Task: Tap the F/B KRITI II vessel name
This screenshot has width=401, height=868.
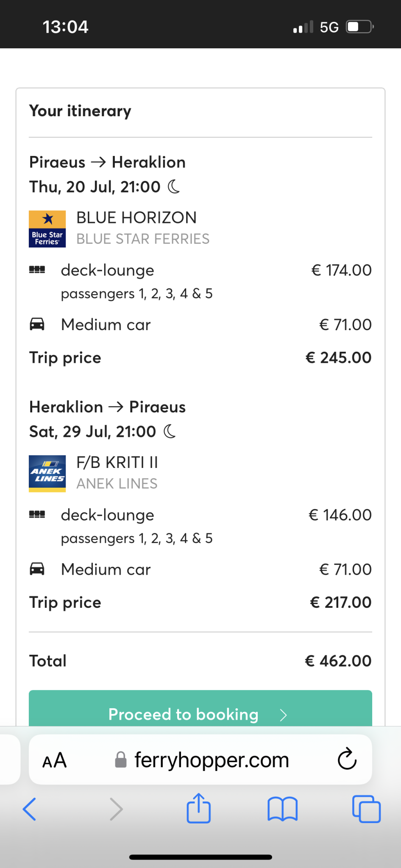Action: coord(117,462)
